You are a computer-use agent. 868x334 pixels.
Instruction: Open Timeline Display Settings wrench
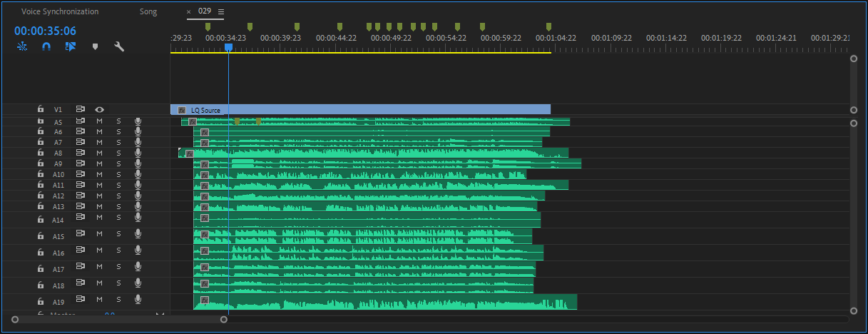pos(119,46)
